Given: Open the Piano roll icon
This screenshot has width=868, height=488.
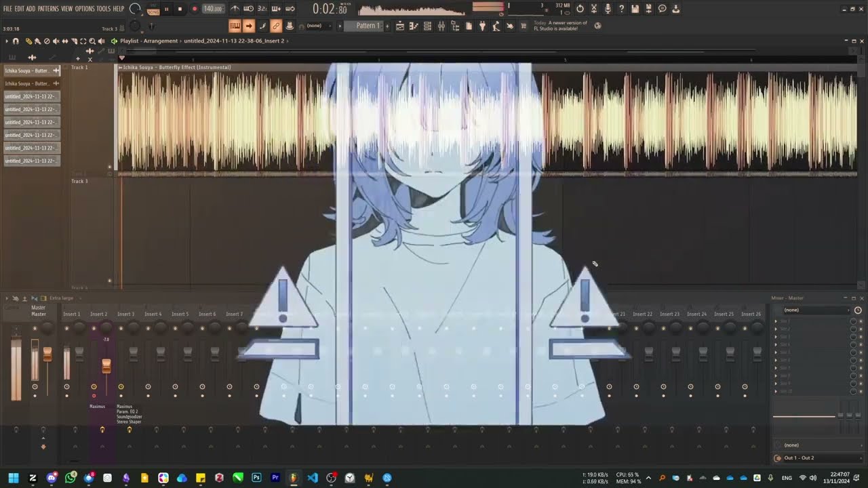Looking at the screenshot, I should 413,25.
